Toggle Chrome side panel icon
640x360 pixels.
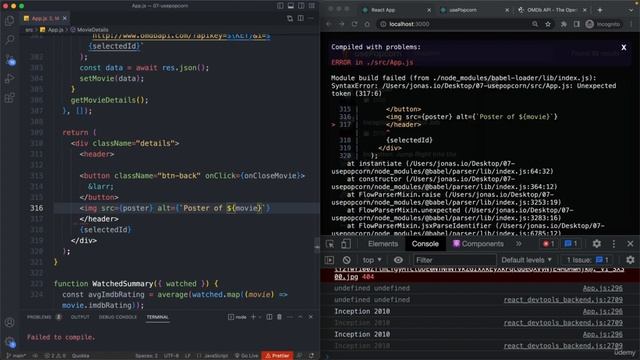(x=576, y=24)
